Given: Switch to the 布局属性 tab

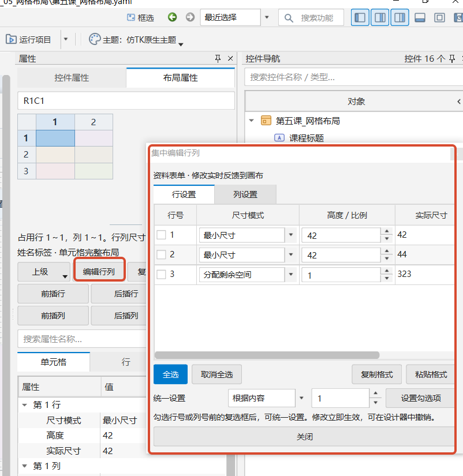Looking at the screenshot, I should [181, 78].
